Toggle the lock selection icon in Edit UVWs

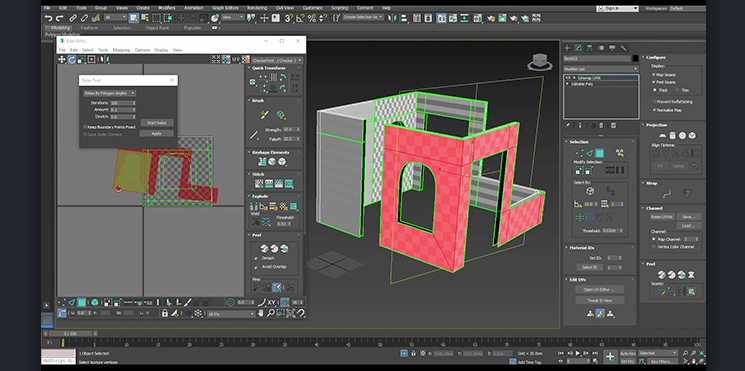click(165, 313)
